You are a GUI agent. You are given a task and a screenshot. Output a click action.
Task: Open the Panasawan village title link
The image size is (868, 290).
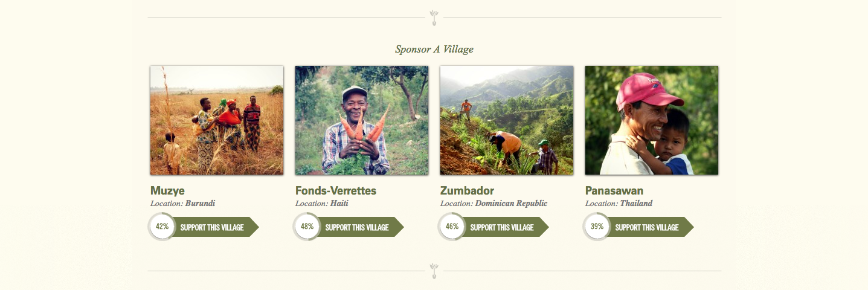(x=614, y=191)
